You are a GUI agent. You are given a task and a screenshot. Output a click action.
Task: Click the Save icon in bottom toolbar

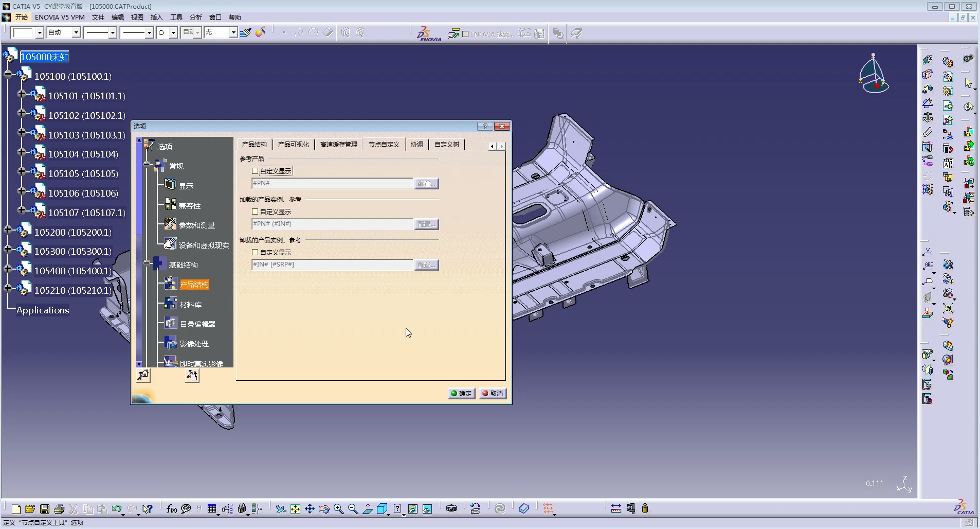pos(45,509)
